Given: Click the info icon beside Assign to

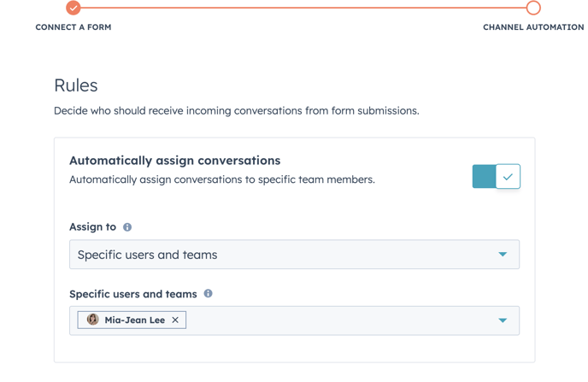Looking at the screenshot, I should 127,227.
